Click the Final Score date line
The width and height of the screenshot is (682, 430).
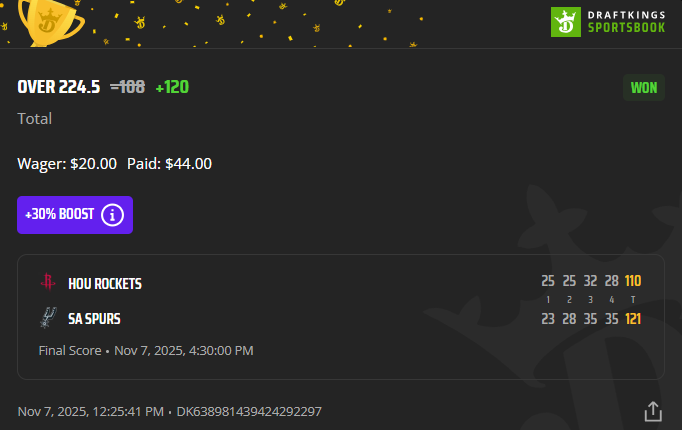tap(146, 351)
